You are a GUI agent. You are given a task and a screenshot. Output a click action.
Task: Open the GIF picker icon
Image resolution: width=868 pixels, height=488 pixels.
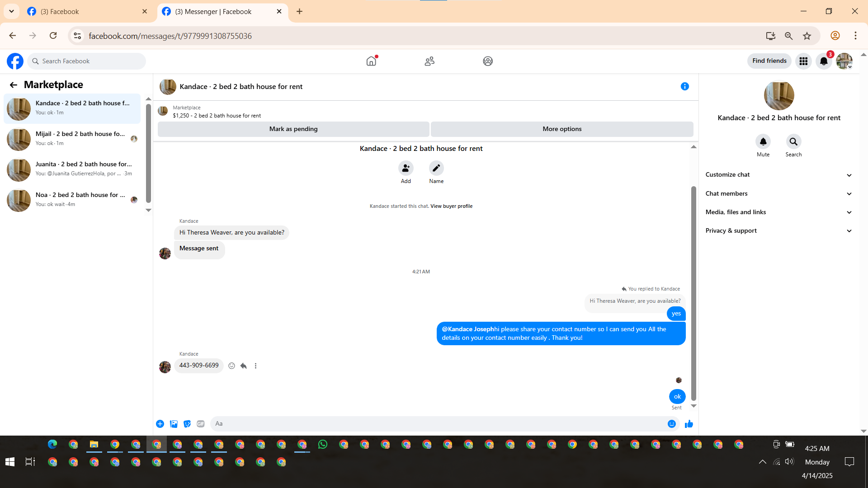(201, 424)
